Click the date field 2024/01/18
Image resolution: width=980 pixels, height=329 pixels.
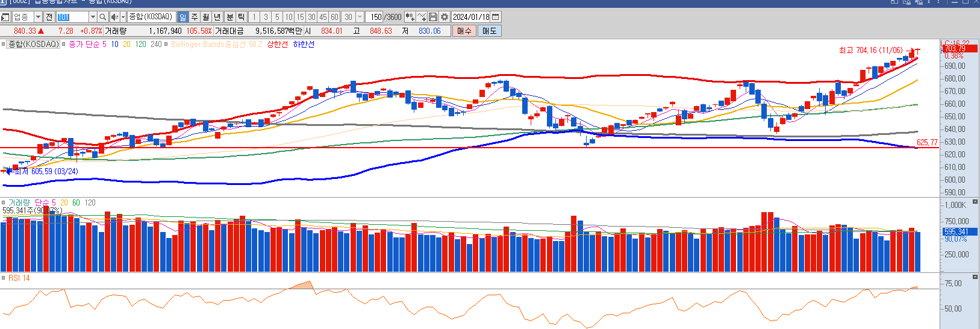point(471,17)
